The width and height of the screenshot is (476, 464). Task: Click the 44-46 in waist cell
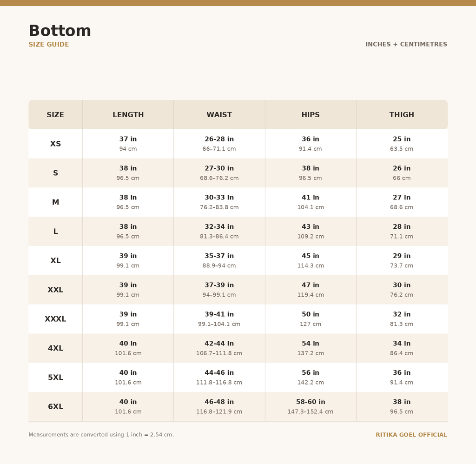[219, 377]
